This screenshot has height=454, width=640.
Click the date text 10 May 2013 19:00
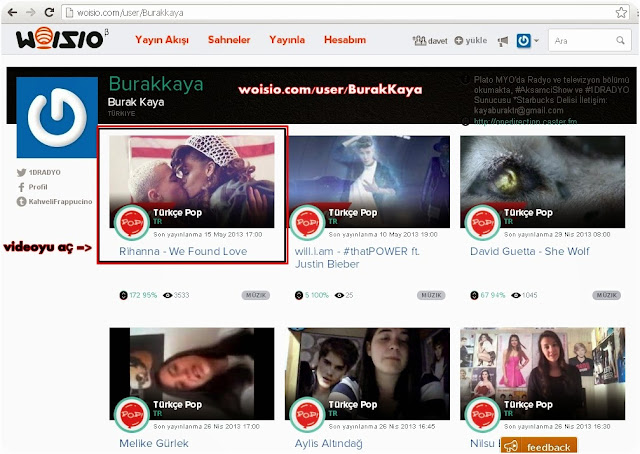pyautogui.click(x=409, y=234)
